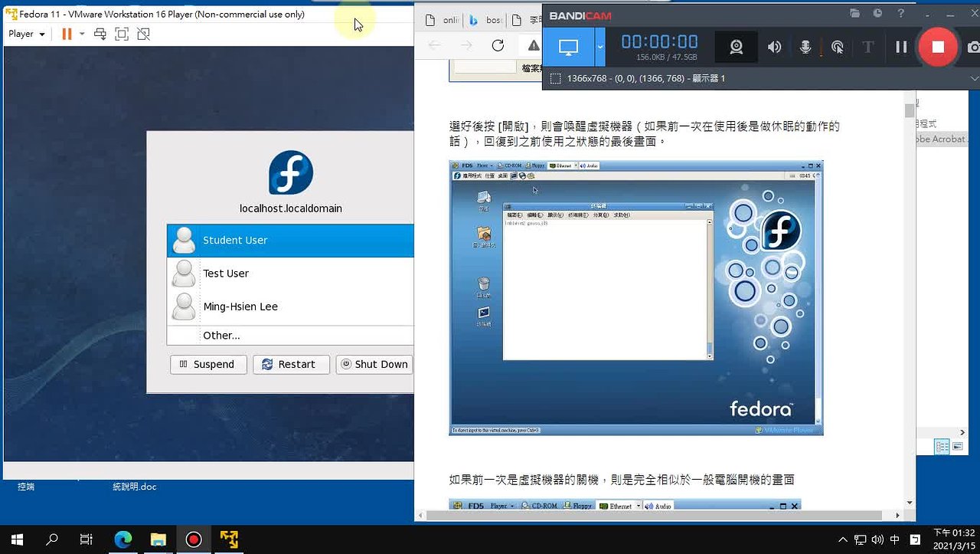
Task: Toggle Bandicam webcam overlay icon
Action: click(736, 48)
